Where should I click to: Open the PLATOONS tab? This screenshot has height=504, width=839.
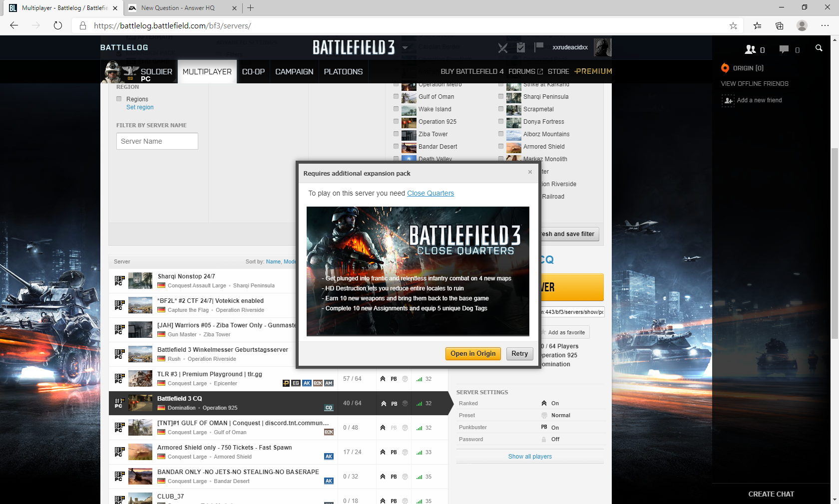pyautogui.click(x=343, y=72)
